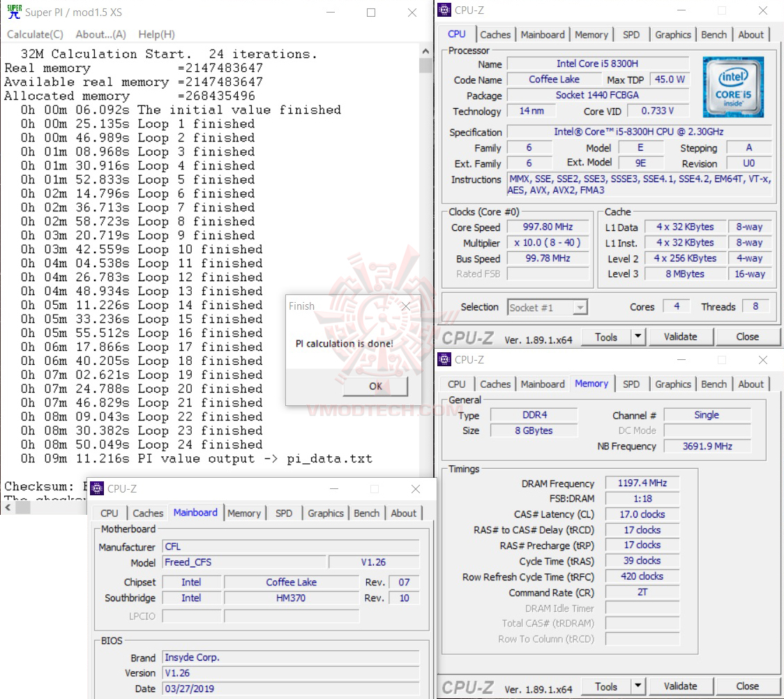Image resolution: width=784 pixels, height=699 pixels.
Task: Click Validate in top CPU-Z window
Action: [680, 337]
